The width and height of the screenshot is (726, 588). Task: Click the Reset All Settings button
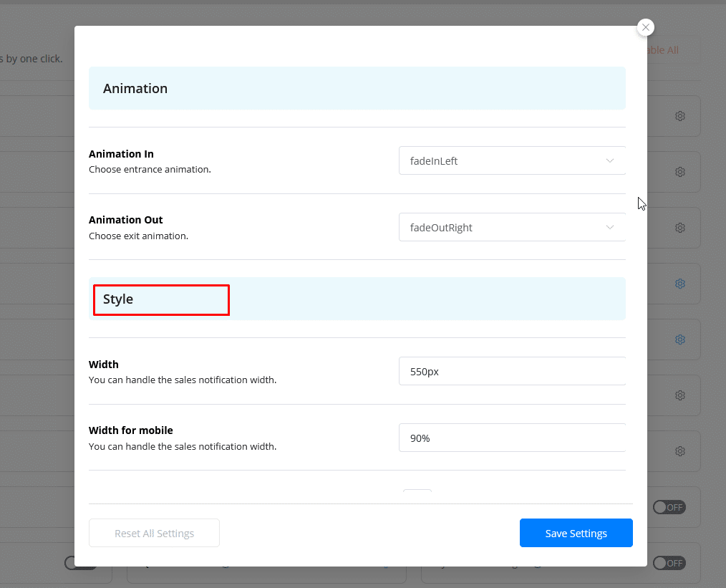(x=154, y=534)
